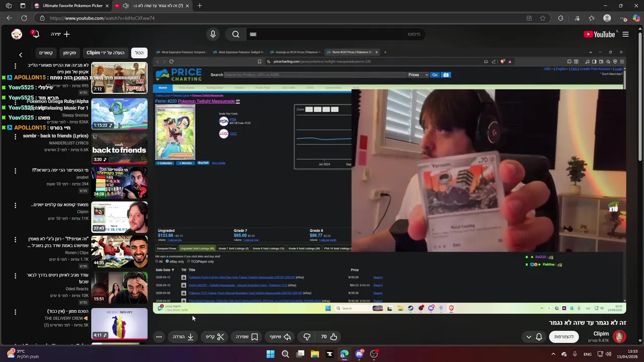Open a new browser tab
The width and height of the screenshot is (644, 362).
(200, 6)
